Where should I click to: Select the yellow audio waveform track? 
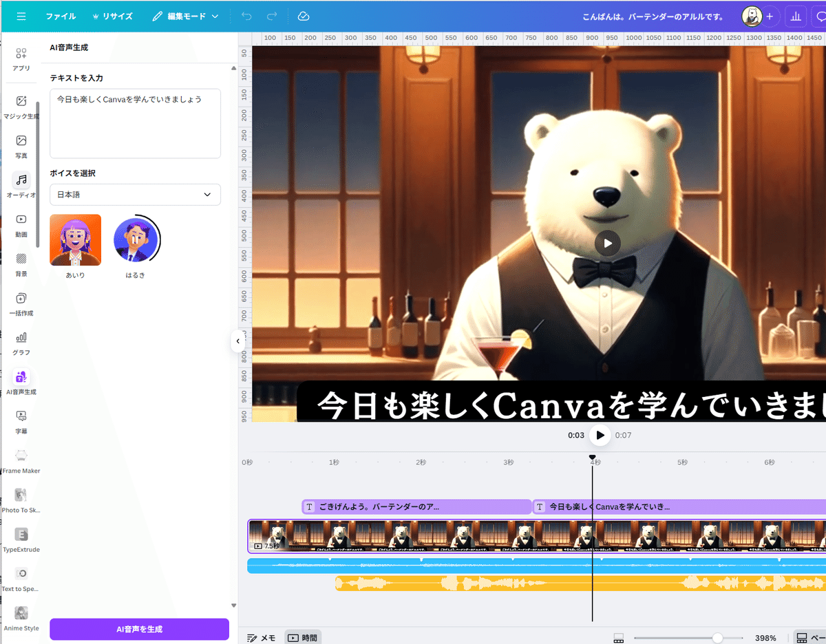tap(580, 584)
